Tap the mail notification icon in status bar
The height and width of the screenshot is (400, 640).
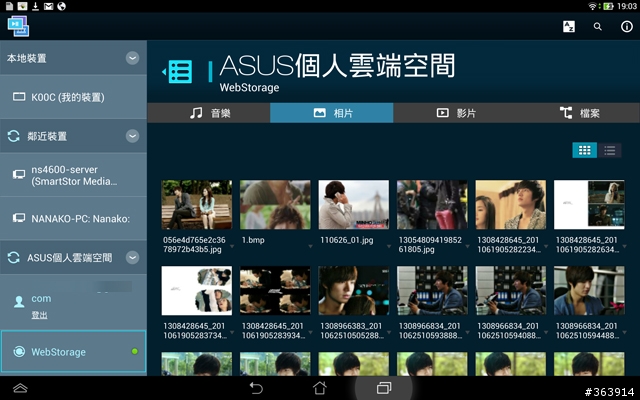point(49,6)
